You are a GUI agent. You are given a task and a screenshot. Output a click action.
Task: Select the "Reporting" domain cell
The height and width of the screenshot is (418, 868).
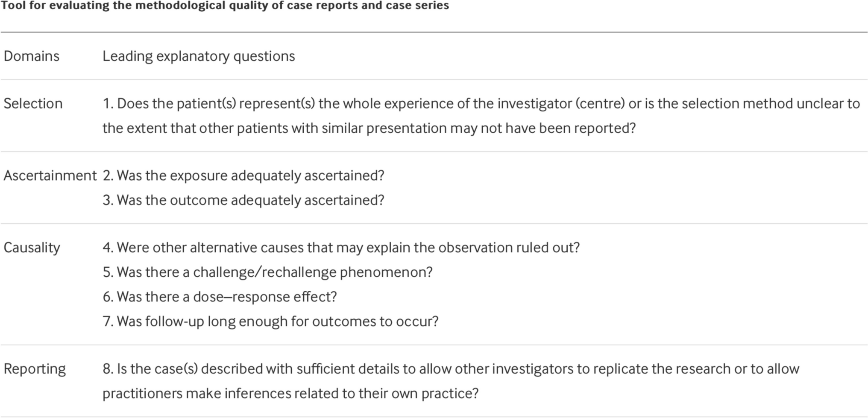point(35,369)
